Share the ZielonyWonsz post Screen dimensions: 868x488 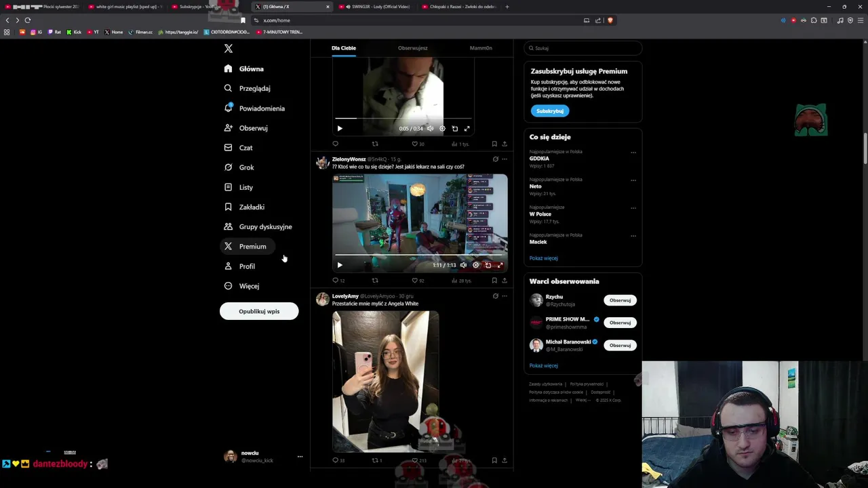pyautogui.click(x=505, y=281)
